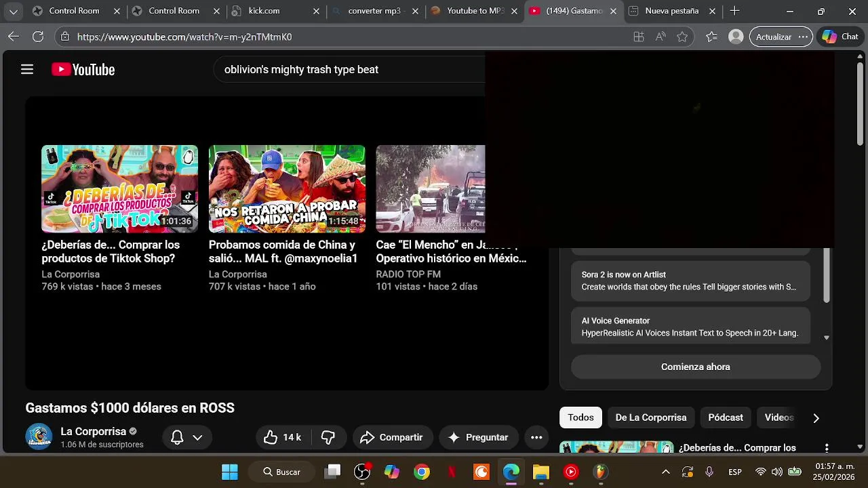868x488 pixels.
Task: Open the El Mencho news video thumbnail
Action: 431,189
